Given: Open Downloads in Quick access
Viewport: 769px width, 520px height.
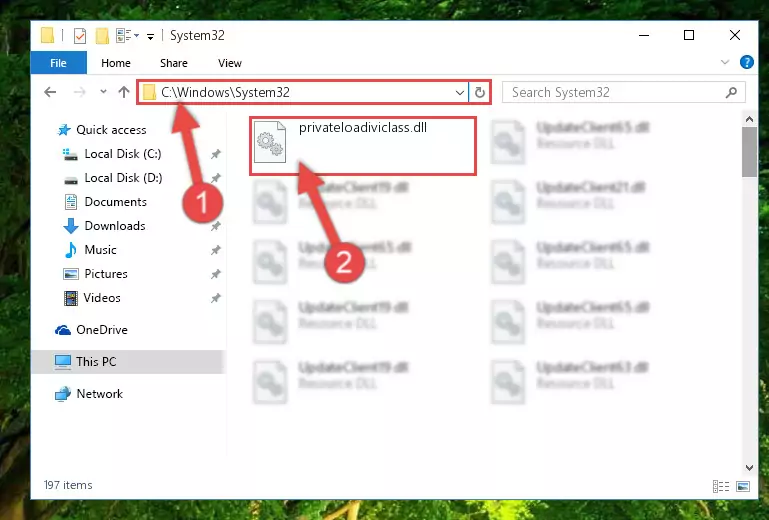Looking at the screenshot, I should pos(115,226).
